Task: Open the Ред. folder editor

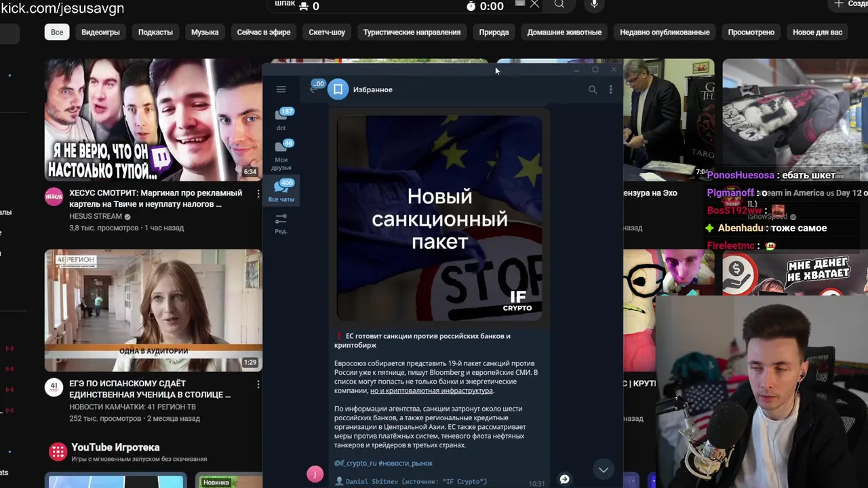Action: pos(281,224)
